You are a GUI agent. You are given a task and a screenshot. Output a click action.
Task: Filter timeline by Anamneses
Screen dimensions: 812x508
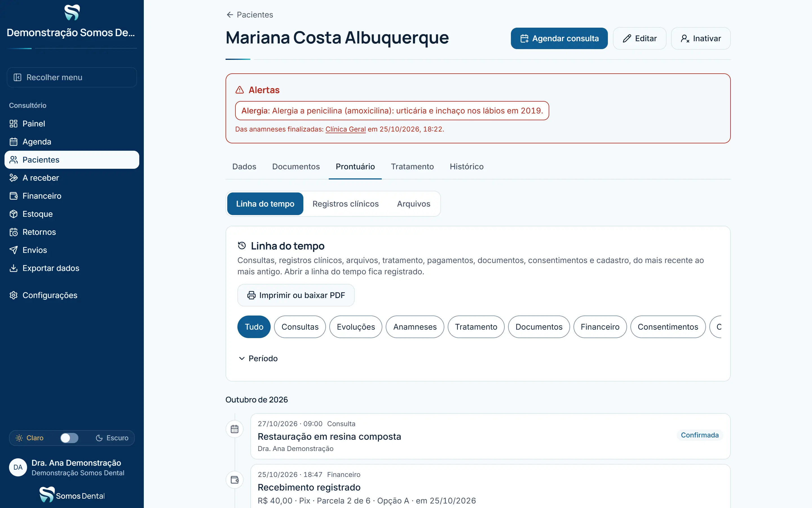click(x=415, y=327)
